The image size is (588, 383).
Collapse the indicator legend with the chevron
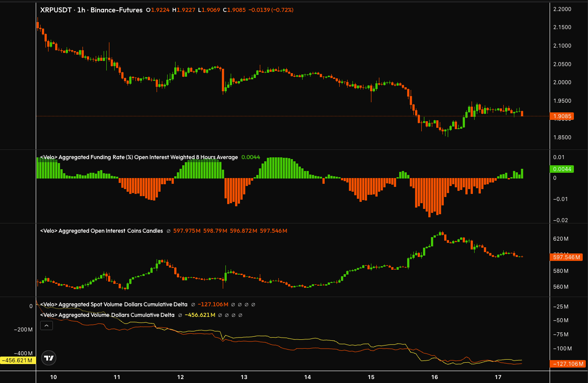[x=46, y=326]
